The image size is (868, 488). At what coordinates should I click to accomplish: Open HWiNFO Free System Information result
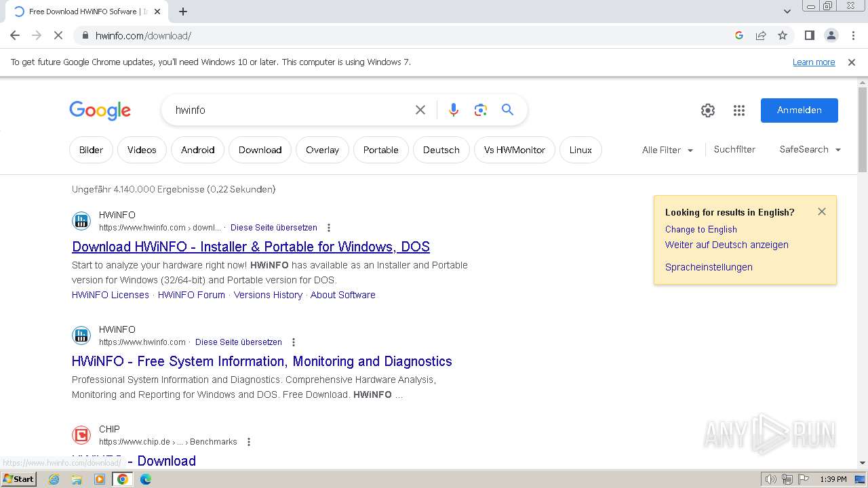(x=262, y=361)
